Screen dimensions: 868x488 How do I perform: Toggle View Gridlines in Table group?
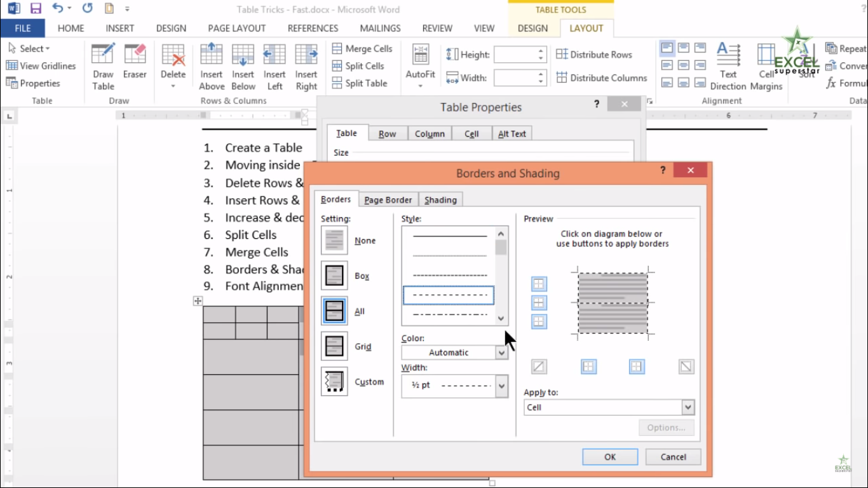coord(41,65)
